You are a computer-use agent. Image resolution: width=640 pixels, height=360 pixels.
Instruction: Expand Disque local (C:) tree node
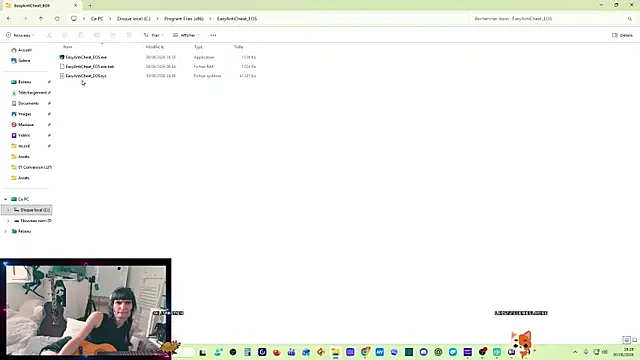point(8,210)
